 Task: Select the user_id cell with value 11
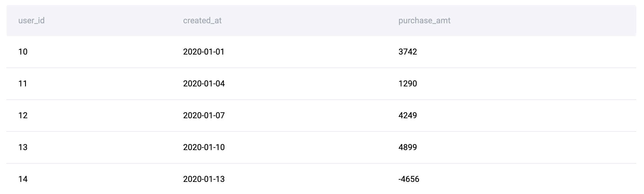(x=23, y=84)
